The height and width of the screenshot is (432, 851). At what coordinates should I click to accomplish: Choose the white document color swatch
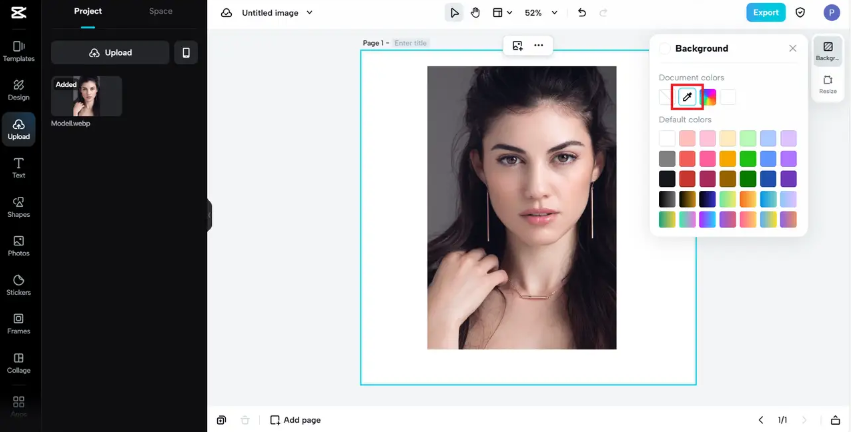pos(728,97)
